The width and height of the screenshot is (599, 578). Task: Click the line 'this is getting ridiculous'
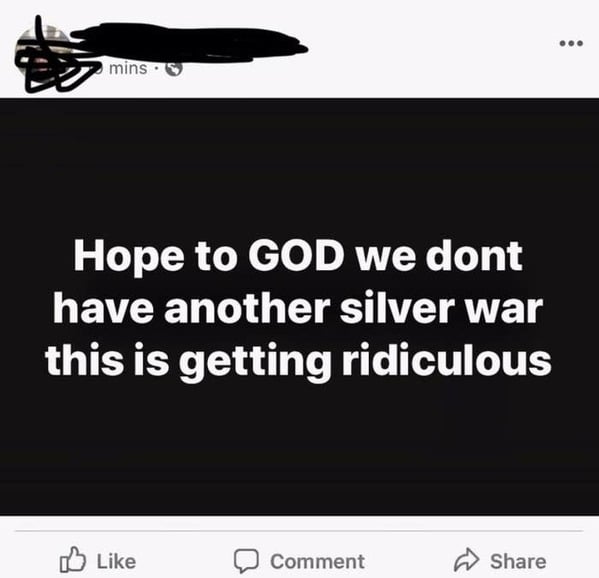298,361
